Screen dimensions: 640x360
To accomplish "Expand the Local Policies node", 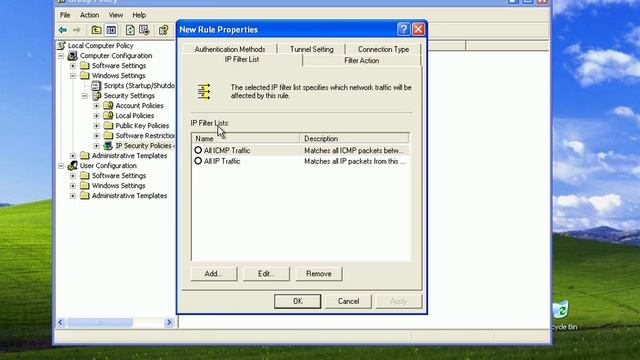I will (x=96, y=116).
